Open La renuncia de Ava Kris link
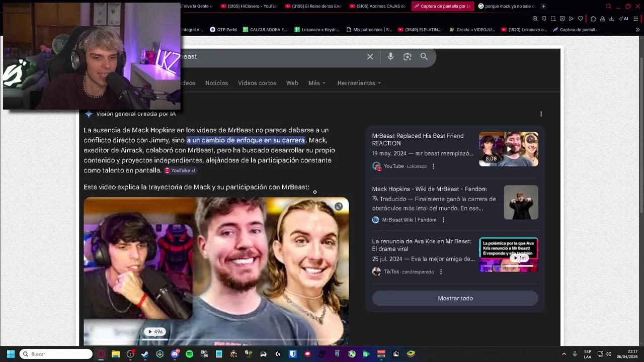644x362 pixels. pos(422,245)
